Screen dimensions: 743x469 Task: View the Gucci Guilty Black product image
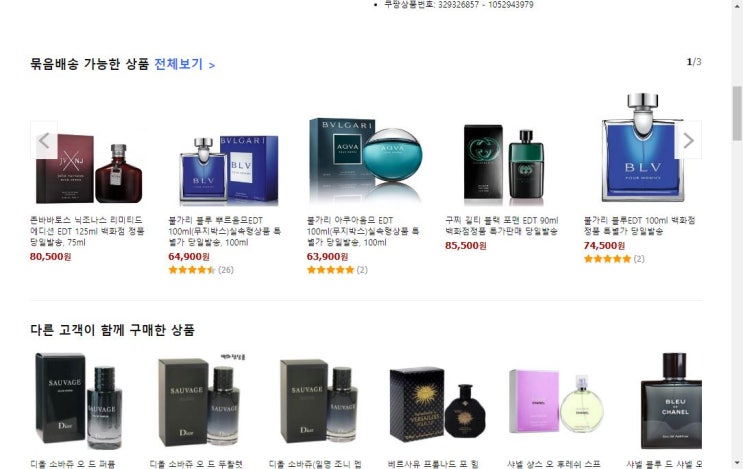504,163
